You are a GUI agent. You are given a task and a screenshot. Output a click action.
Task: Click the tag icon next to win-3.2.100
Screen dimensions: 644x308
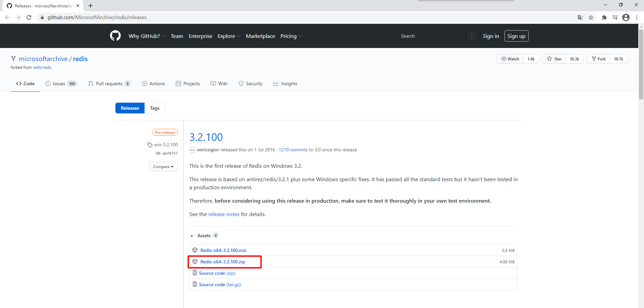click(x=150, y=145)
